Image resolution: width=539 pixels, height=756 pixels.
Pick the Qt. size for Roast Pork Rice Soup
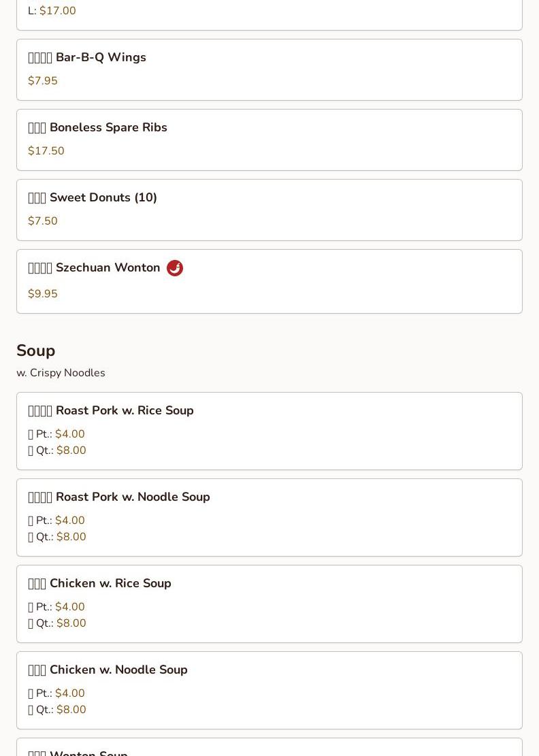[x=71, y=450]
